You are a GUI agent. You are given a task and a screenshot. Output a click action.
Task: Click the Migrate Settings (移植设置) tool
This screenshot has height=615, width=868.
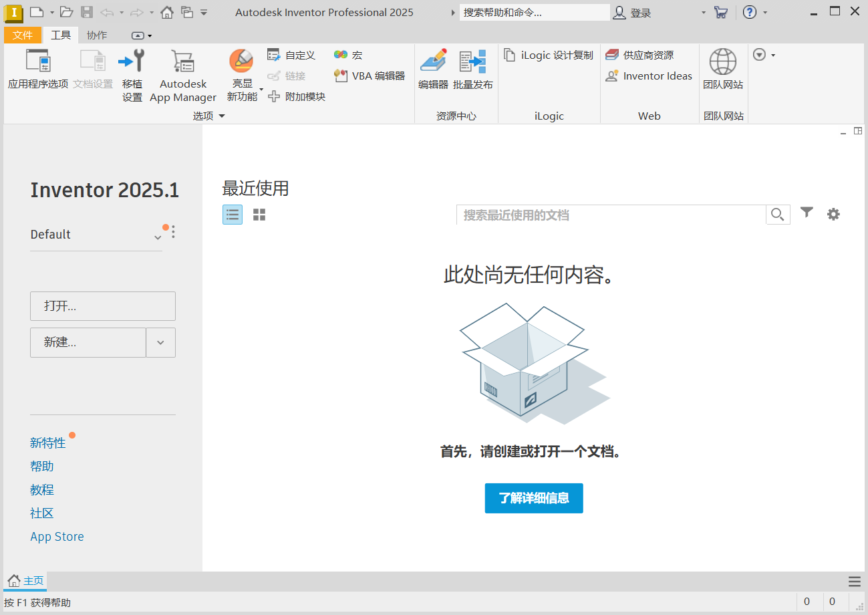132,76
